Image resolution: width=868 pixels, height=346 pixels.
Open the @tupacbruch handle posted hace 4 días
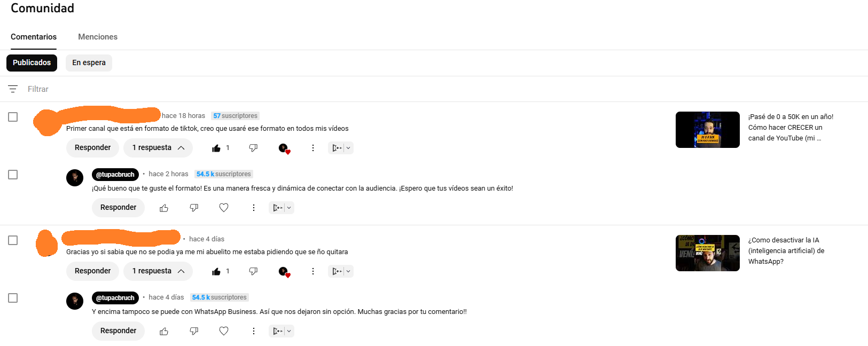[115, 298]
